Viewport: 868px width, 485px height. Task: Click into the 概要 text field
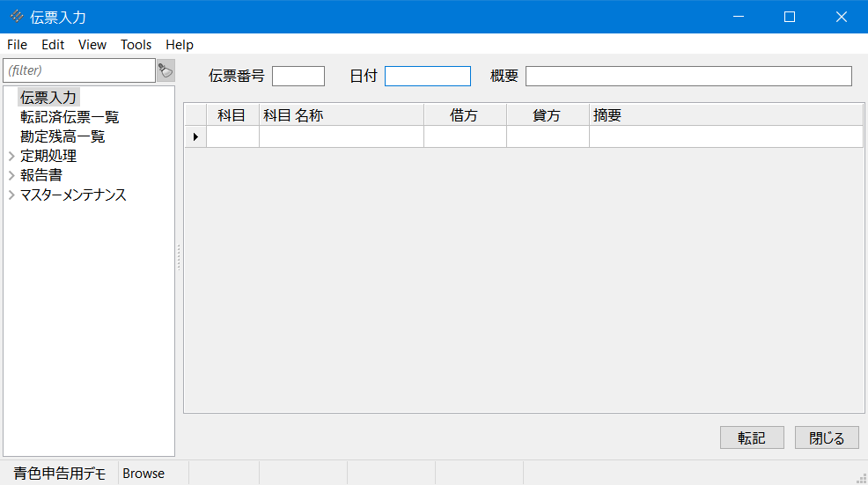point(688,77)
